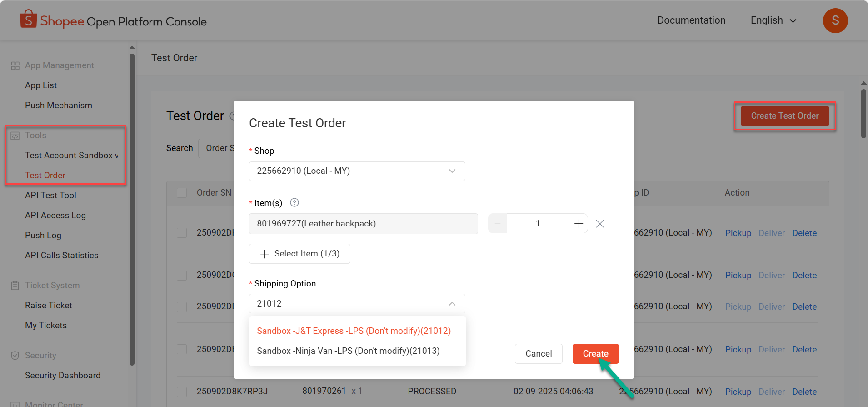Click the item quantity input field
Screen dimensions: 868x407
click(538, 224)
